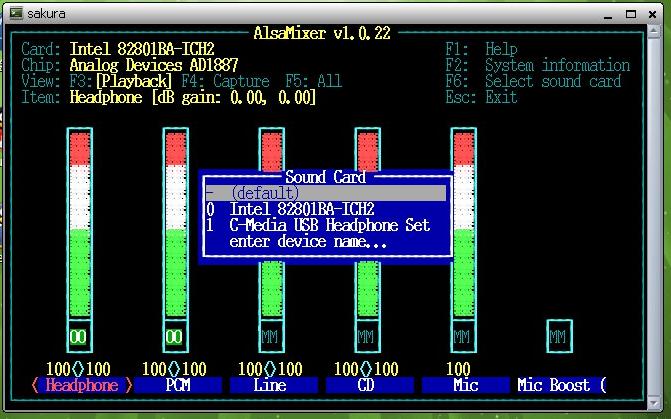Click the PCM volume bar
The height and width of the screenshot is (419, 671).
coord(175,224)
